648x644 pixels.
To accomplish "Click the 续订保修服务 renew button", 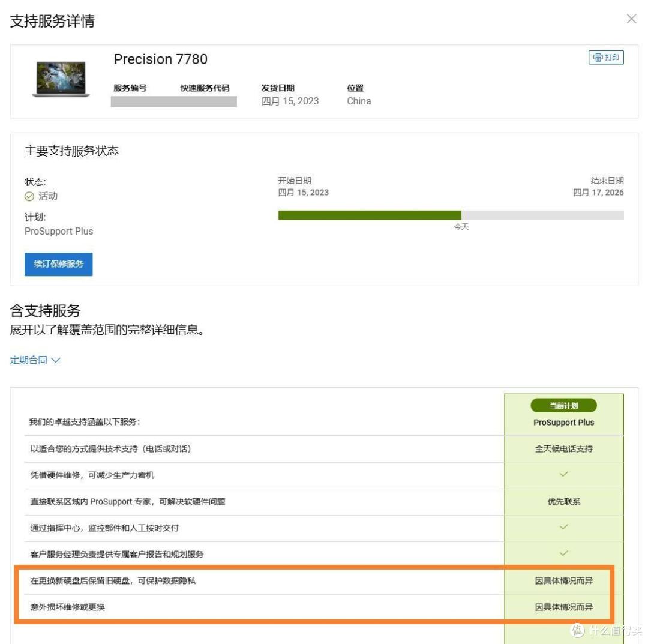I will tap(58, 264).
